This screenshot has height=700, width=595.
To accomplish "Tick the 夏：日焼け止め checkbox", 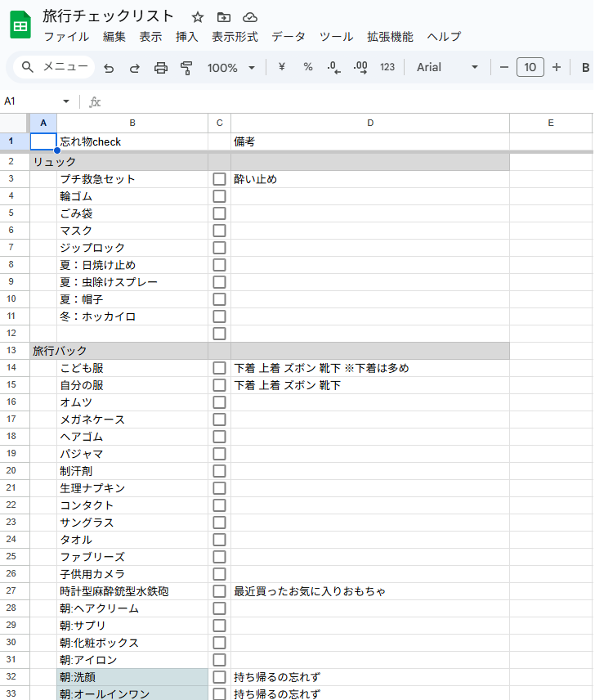I will [219, 265].
